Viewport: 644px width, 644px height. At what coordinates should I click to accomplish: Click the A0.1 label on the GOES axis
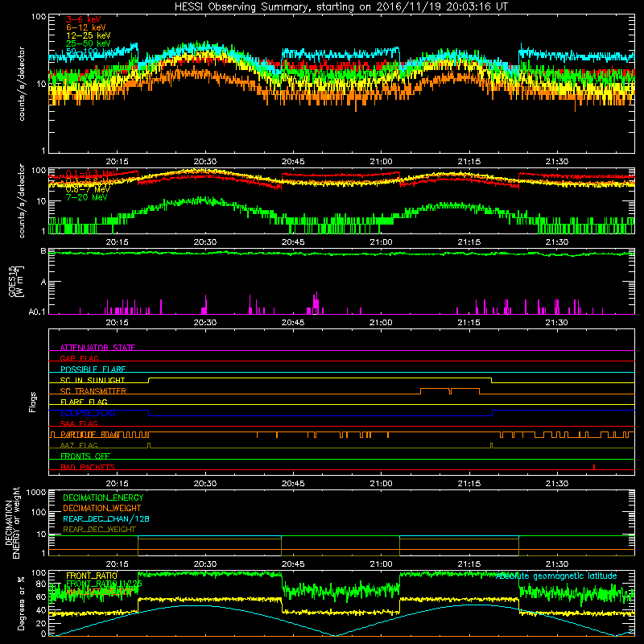click(x=36, y=312)
